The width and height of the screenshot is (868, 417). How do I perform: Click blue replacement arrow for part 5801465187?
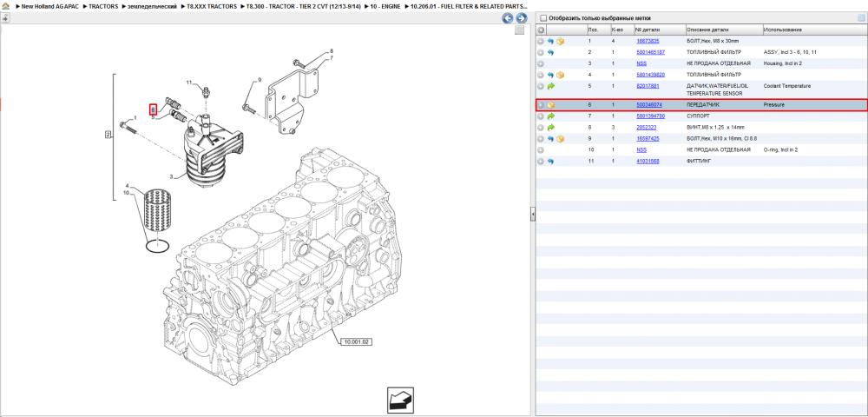(x=551, y=52)
